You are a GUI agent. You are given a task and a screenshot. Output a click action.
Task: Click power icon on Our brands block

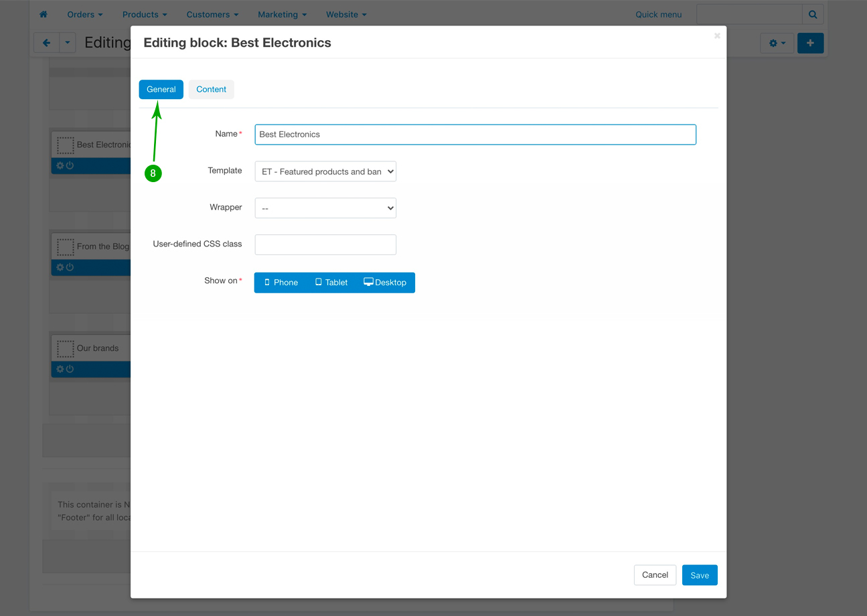70,369
